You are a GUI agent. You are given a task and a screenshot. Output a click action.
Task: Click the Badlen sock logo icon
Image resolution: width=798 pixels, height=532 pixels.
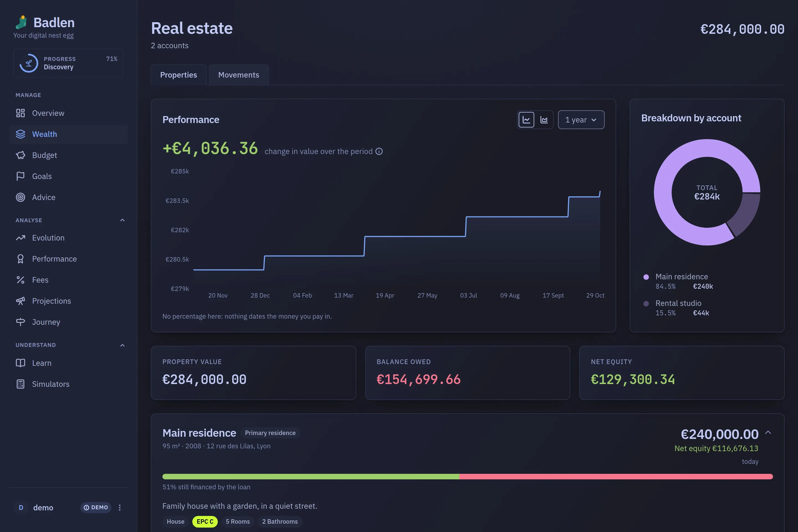pyautogui.click(x=21, y=22)
